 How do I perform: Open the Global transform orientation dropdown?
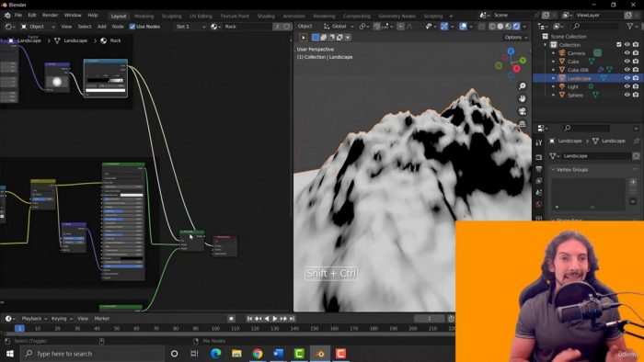coord(339,27)
